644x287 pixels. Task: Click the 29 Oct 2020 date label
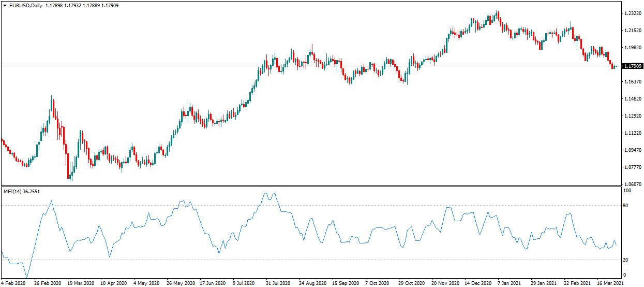(411, 283)
